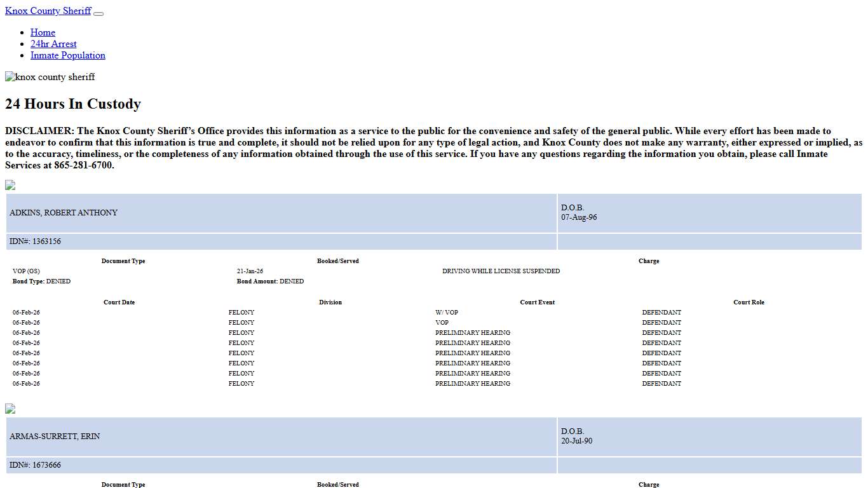Click the W/ VOP court event entry
The width and height of the screenshot is (868, 488).
447,313
